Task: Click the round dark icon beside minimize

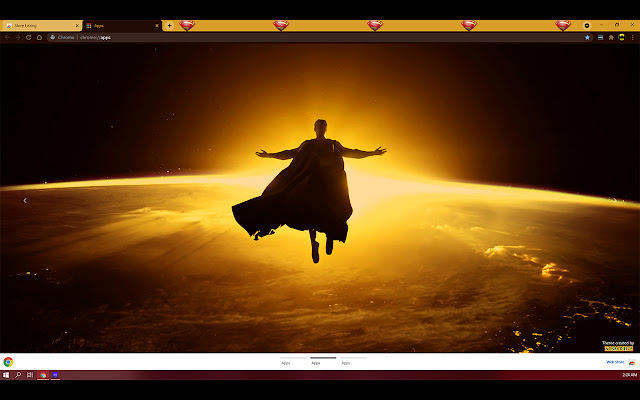Action: (587, 25)
